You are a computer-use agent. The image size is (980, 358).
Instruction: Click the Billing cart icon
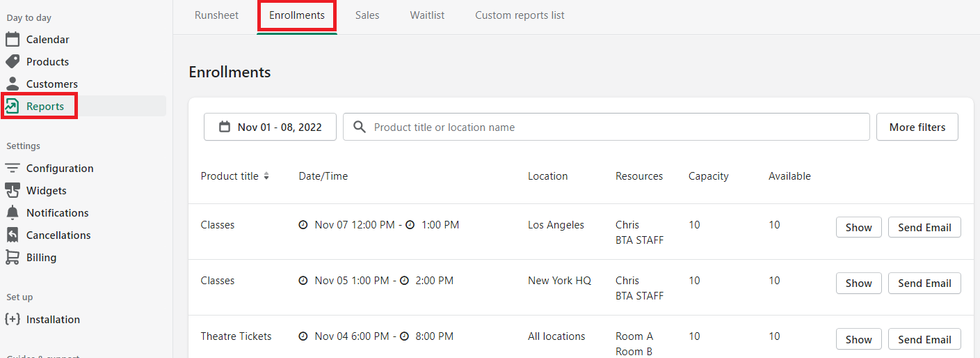[x=13, y=257]
